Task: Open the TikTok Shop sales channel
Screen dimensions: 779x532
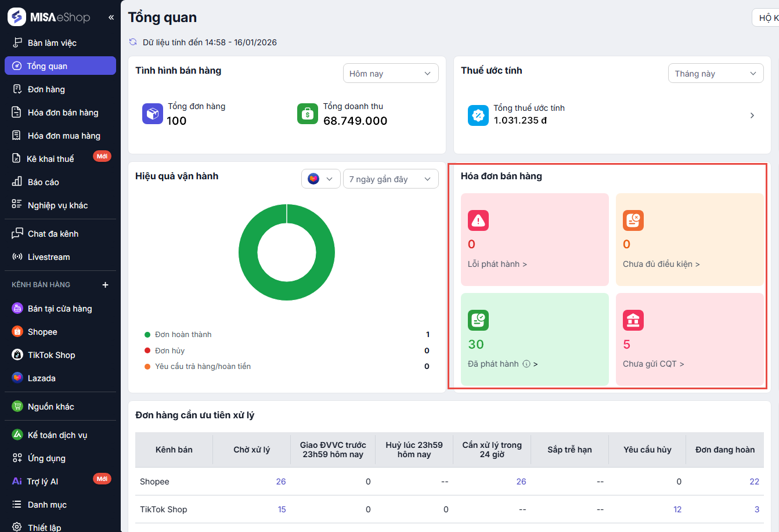Action: tap(51, 355)
